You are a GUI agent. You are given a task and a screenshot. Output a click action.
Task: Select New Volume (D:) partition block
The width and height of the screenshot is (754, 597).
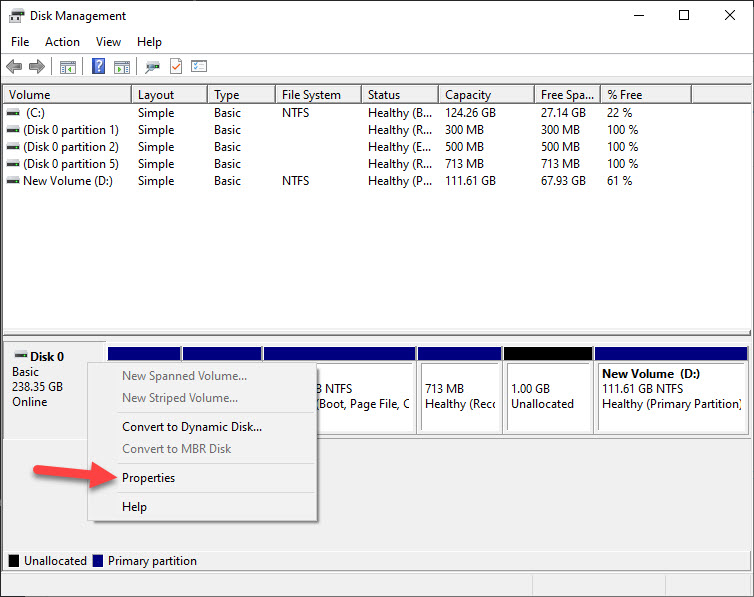pyautogui.click(x=670, y=396)
